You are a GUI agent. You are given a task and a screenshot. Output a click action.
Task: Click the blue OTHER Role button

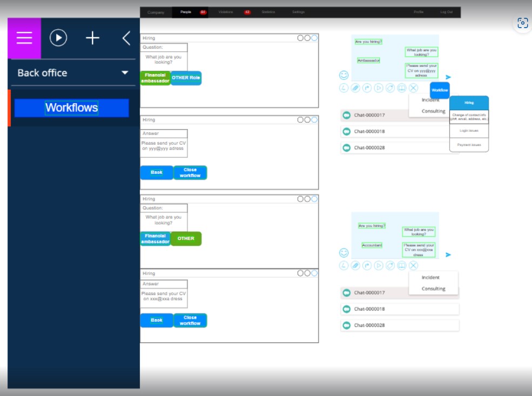186,78
